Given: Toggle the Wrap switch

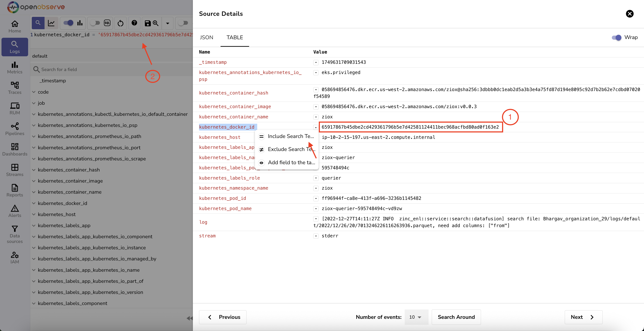Looking at the screenshot, I should point(616,38).
